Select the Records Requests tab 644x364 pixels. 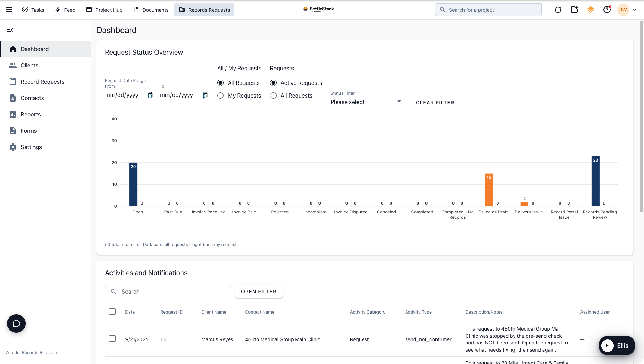click(x=204, y=10)
